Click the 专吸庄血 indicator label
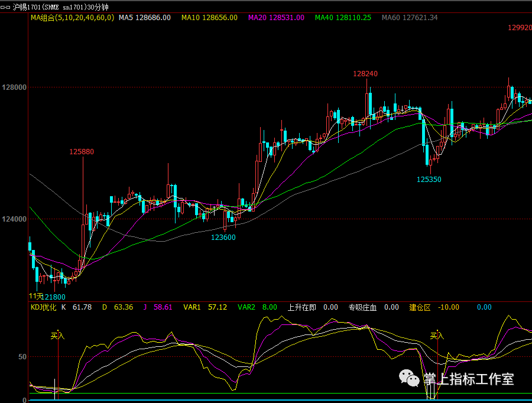 pos(363,307)
